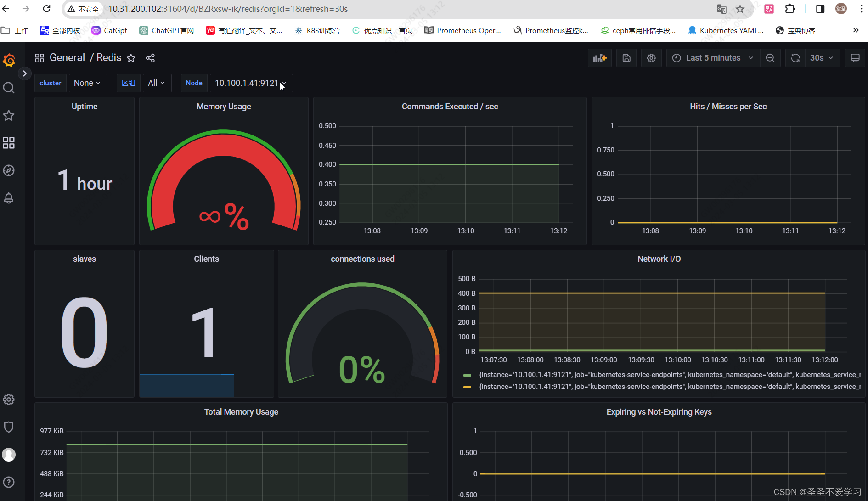Viewport: 868px width, 501px height.
Task: Open the Uptime panel title menu
Action: (85, 107)
